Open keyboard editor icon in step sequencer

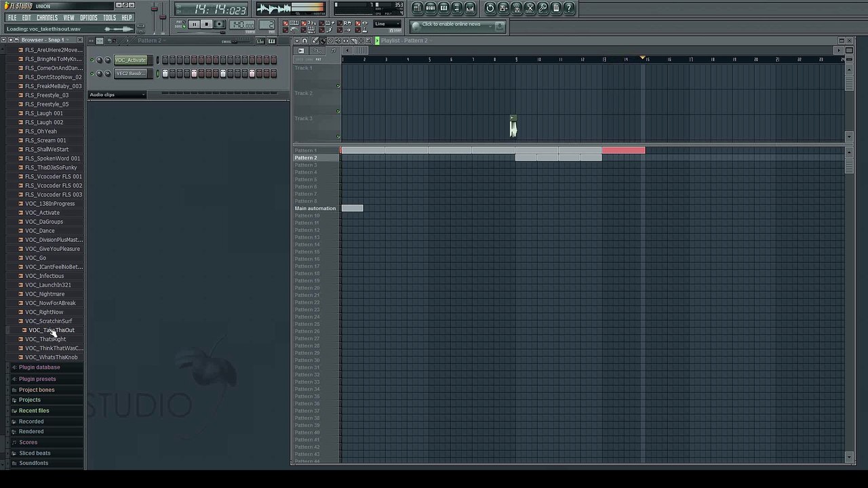271,41
